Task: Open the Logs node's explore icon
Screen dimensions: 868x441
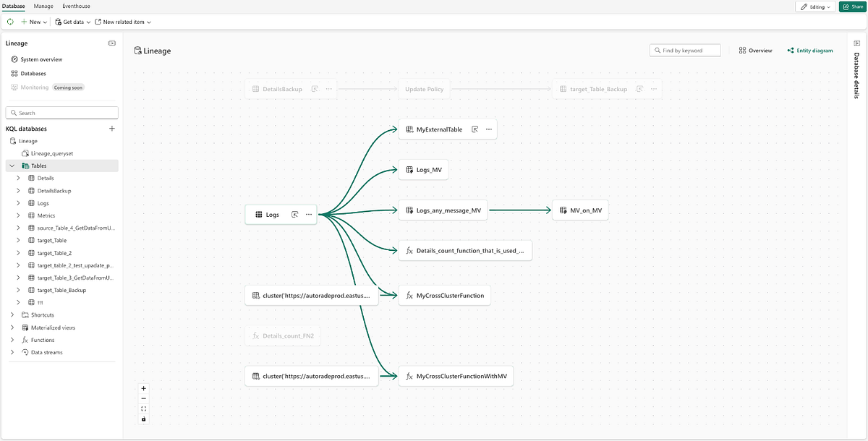Action: click(x=295, y=215)
